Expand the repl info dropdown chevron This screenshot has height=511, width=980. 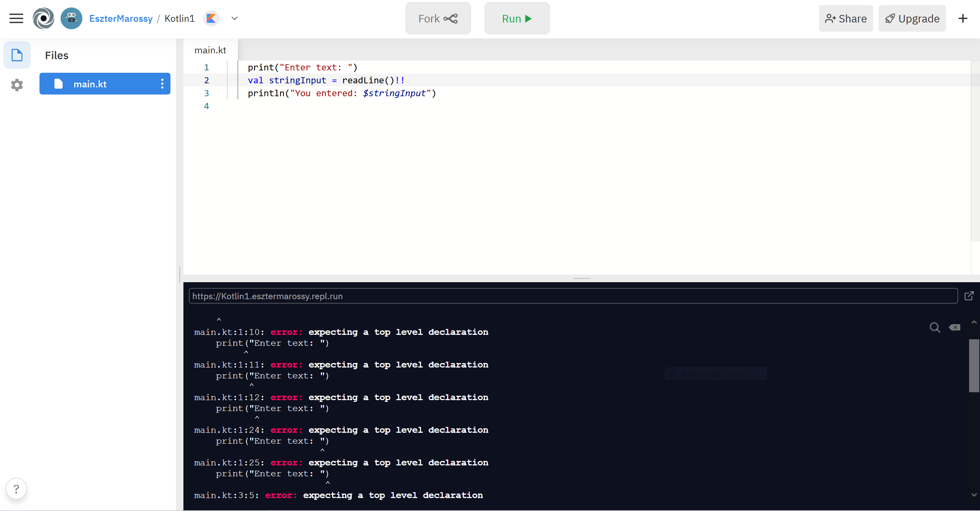[234, 19]
